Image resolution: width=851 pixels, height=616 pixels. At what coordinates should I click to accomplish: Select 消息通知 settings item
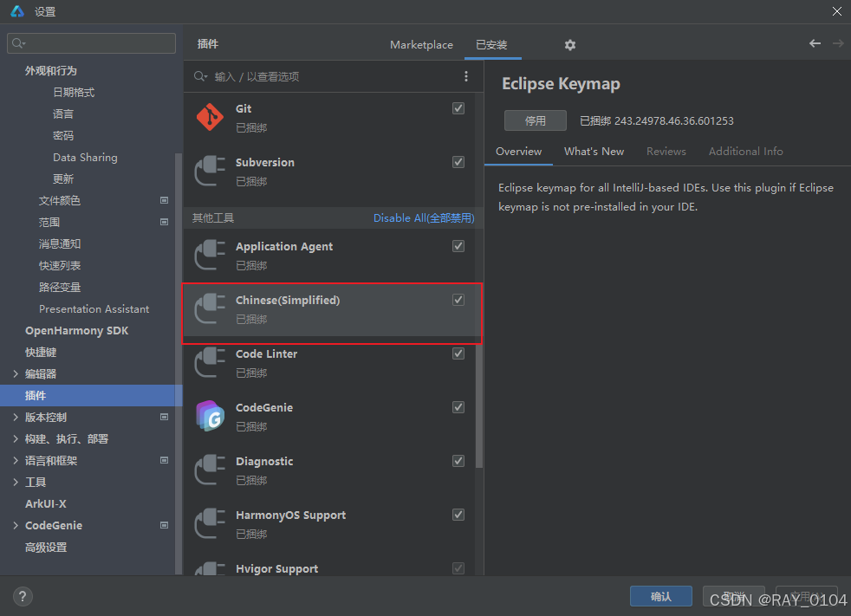coord(60,243)
